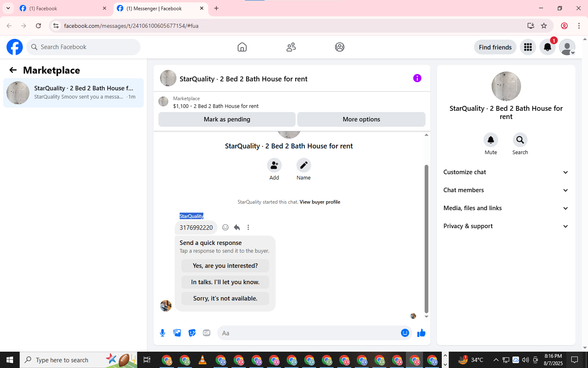Open the View buyer profile link
This screenshot has width=588, height=368.
click(320, 202)
